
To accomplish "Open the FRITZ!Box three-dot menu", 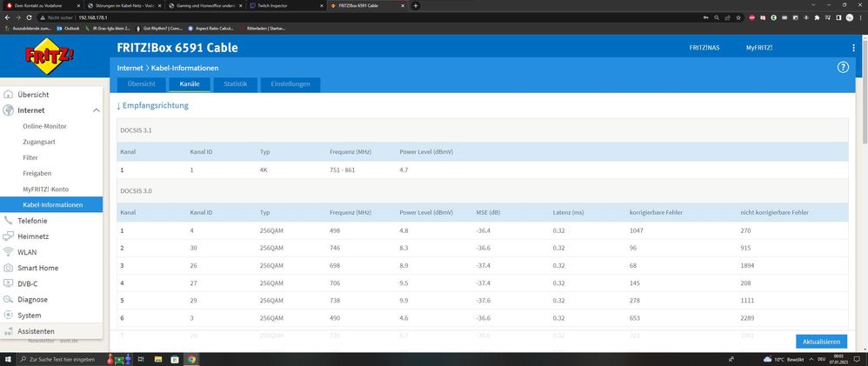I will (x=853, y=47).
